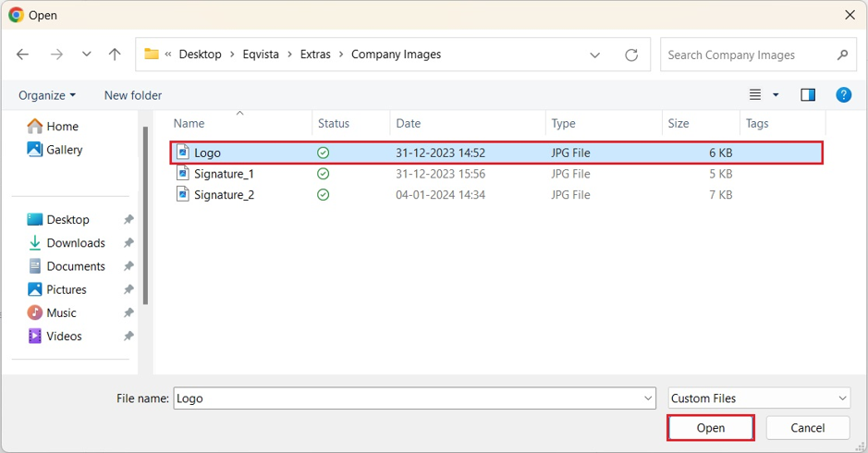Screen dimensions: 868x453
Task: Open view options dropdown arrow
Action: click(x=776, y=95)
